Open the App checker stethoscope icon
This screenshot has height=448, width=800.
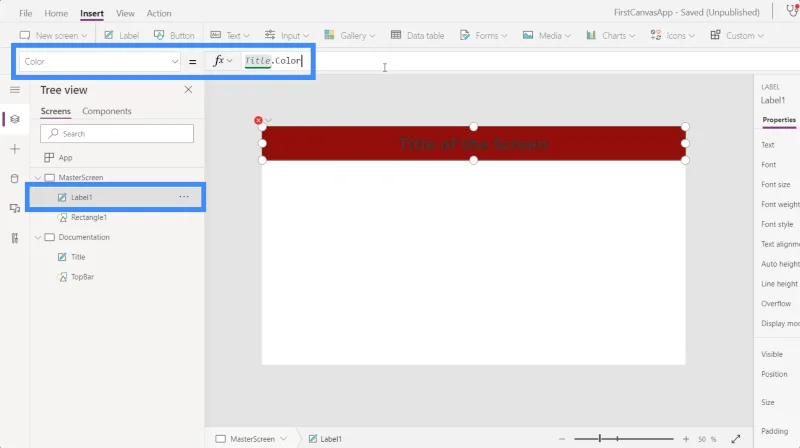click(792, 11)
